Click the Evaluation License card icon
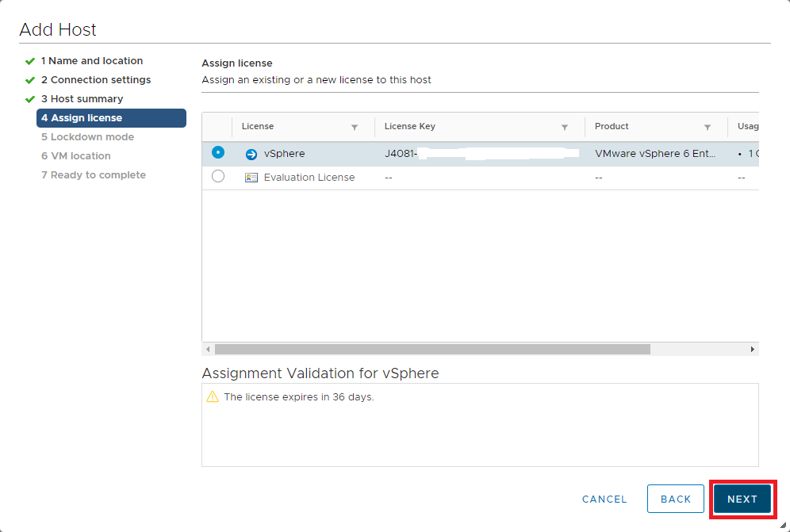790x532 pixels. [x=251, y=178]
